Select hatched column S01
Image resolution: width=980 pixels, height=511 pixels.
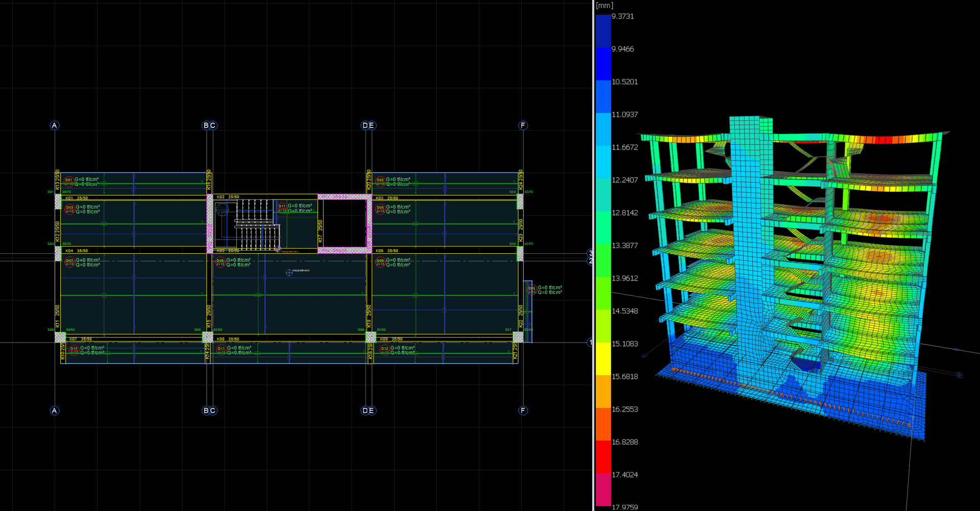click(58, 202)
